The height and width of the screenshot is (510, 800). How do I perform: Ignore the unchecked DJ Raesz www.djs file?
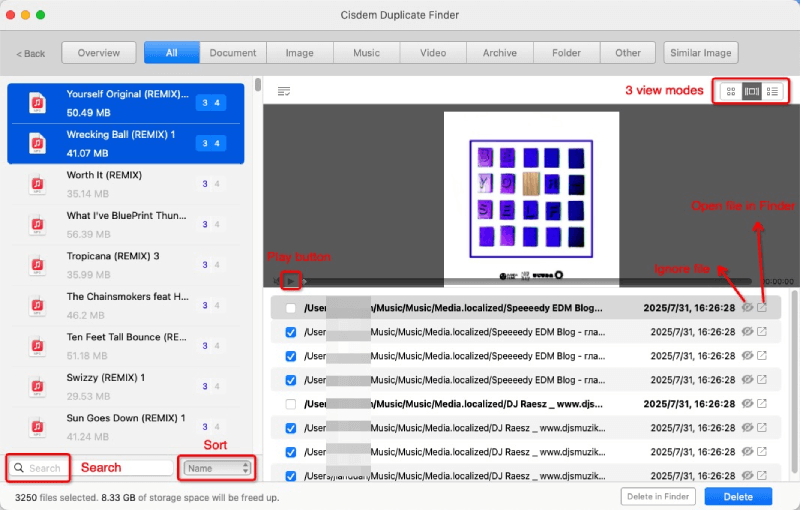click(x=747, y=403)
